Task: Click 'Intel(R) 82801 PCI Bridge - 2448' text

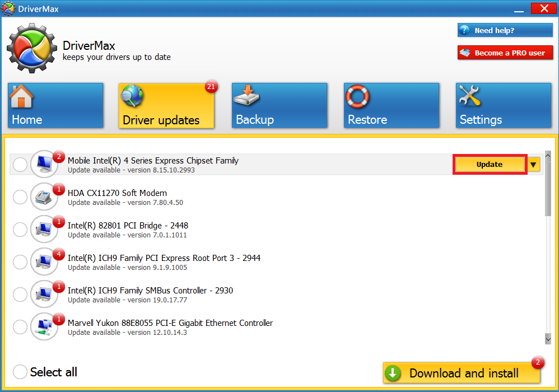Action: point(128,226)
